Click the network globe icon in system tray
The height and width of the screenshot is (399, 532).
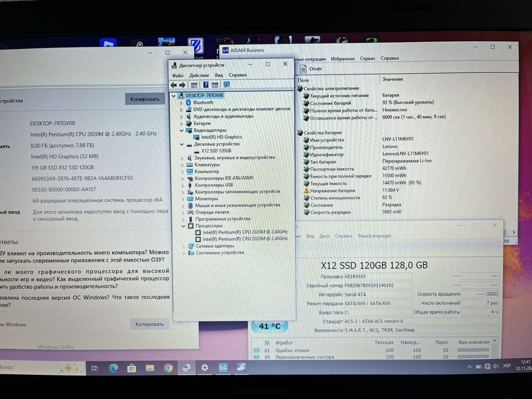[x=487, y=367]
